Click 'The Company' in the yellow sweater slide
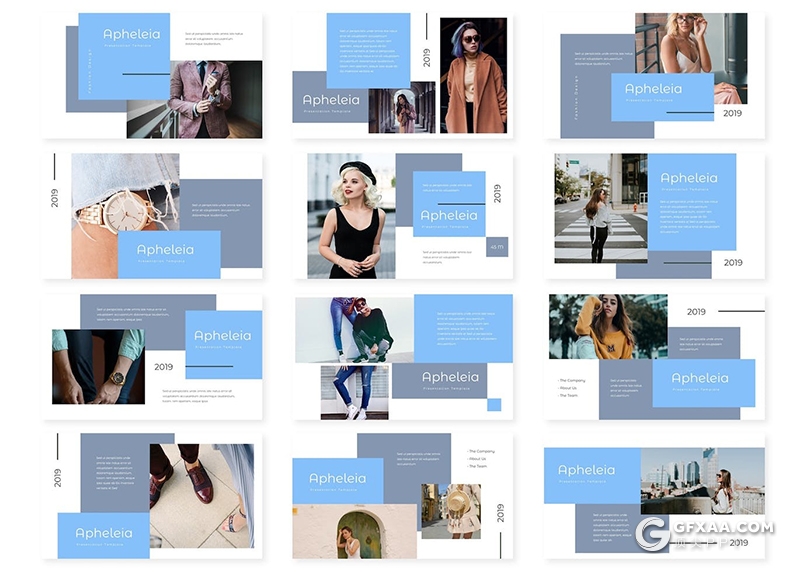The image size is (800, 572). pos(573,381)
